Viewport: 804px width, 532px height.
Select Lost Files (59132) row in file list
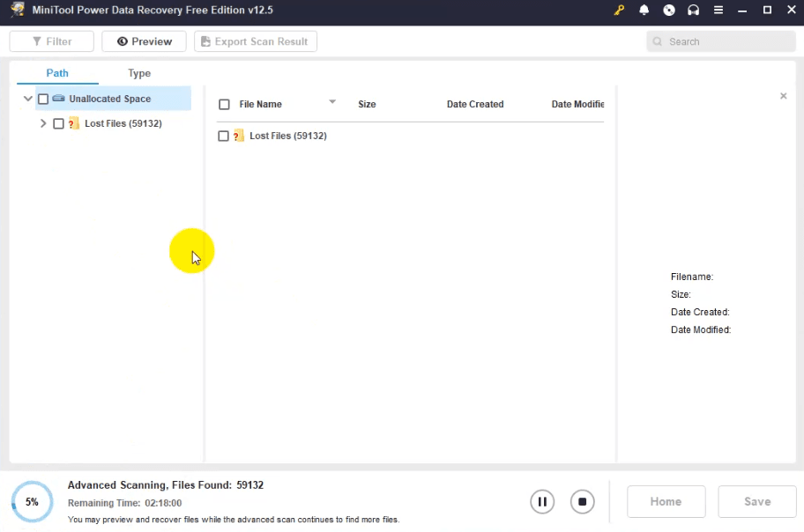click(410, 136)
